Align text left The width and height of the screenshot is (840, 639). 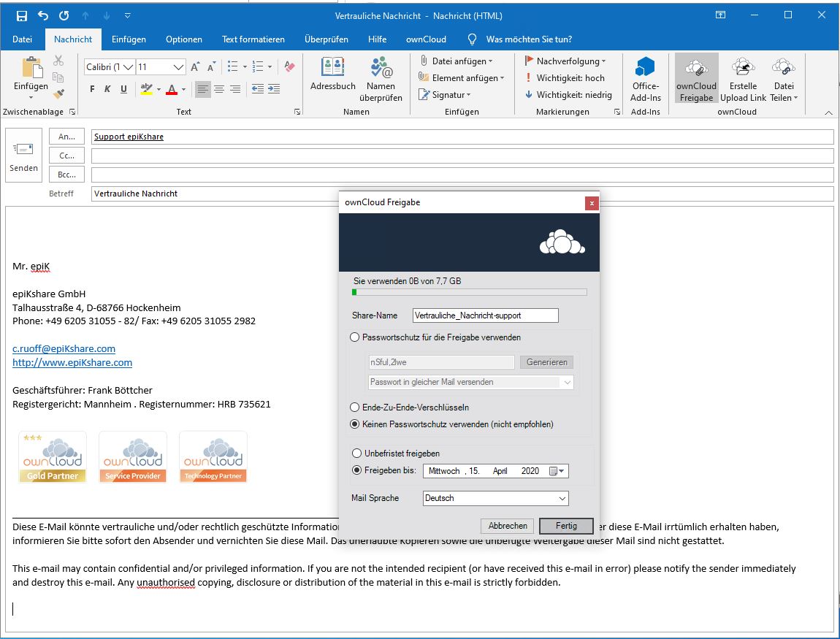click(x=202, y=89)
